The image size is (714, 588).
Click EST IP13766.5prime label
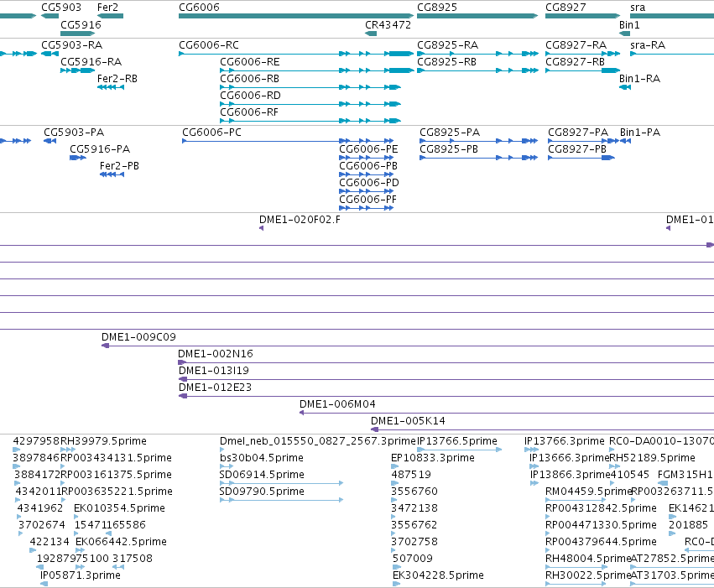457,441
